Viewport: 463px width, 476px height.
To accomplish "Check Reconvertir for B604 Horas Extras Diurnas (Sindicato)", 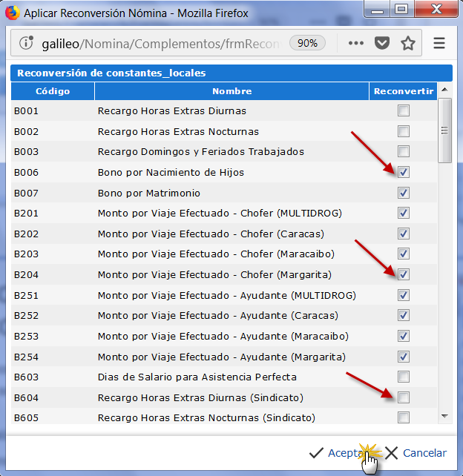I will [404, 397].
